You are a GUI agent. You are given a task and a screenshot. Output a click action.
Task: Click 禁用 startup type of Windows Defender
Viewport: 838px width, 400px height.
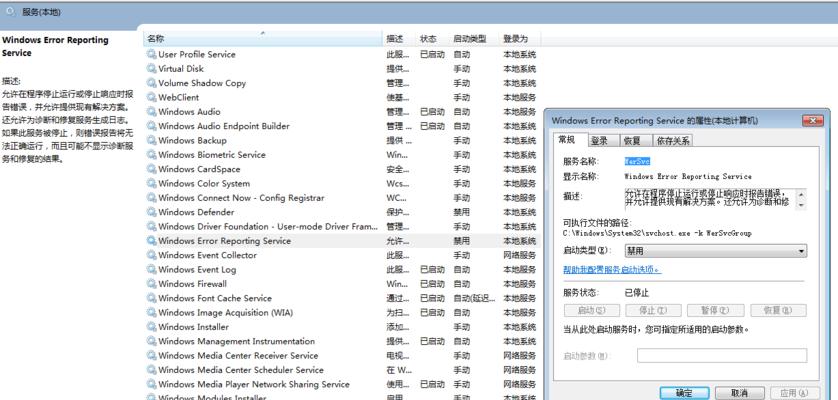[x=462, y=212]
